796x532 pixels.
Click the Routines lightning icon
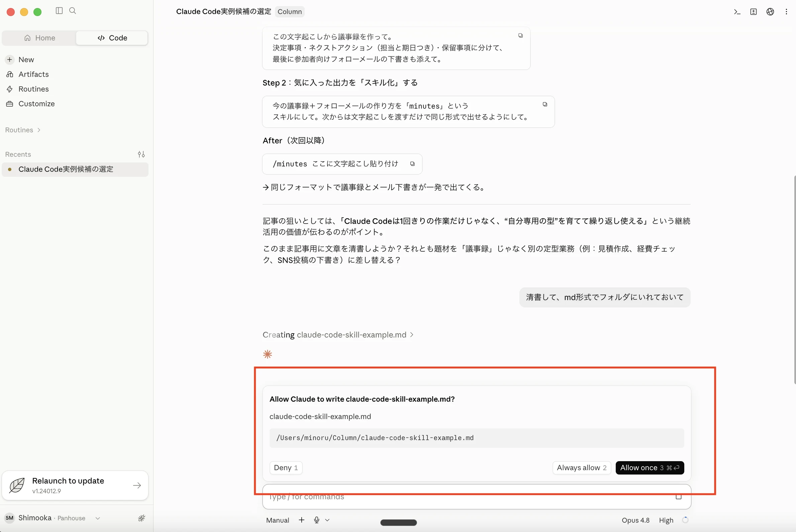point(10,89)
